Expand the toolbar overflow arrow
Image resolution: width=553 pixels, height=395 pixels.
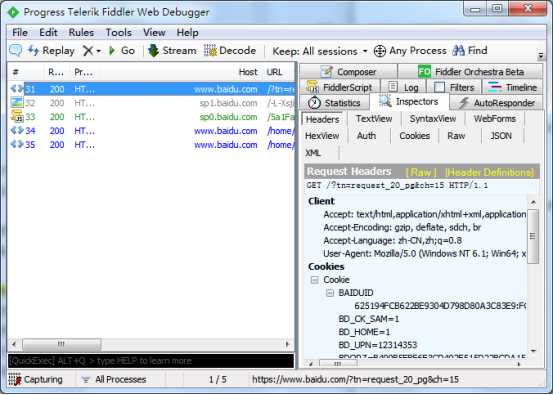pyautogui.click(x=540, y=56)
